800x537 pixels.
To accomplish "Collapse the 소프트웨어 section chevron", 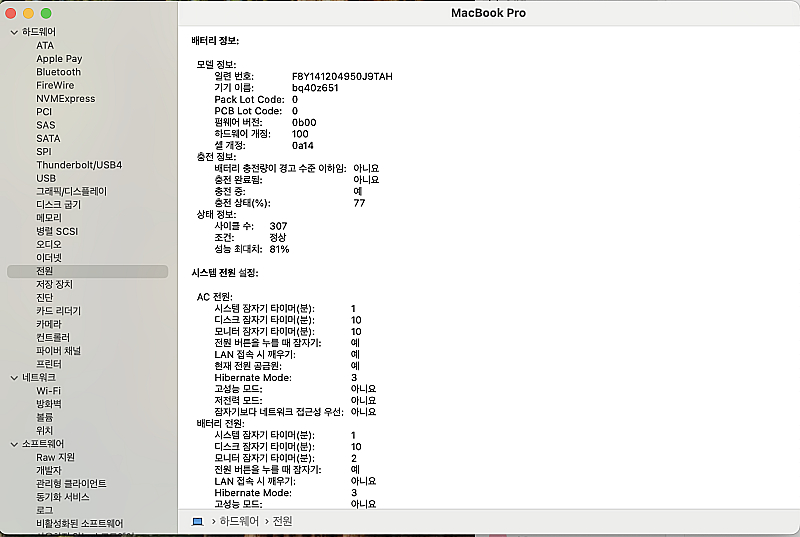I will coord(14,444).
